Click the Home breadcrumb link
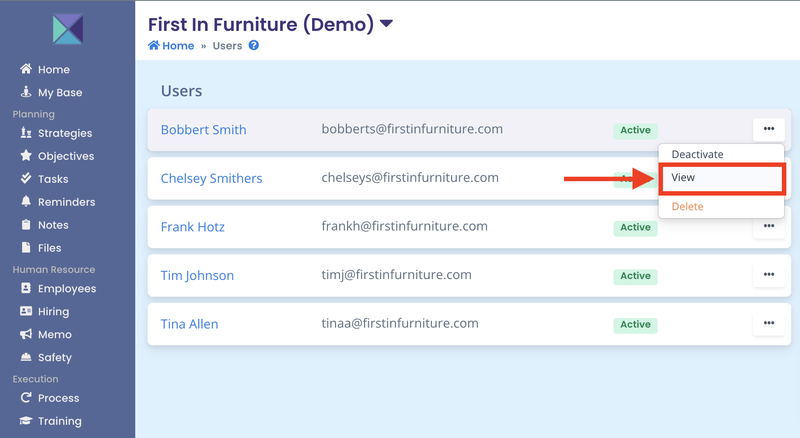800x438 pixels. coord(171,46)
